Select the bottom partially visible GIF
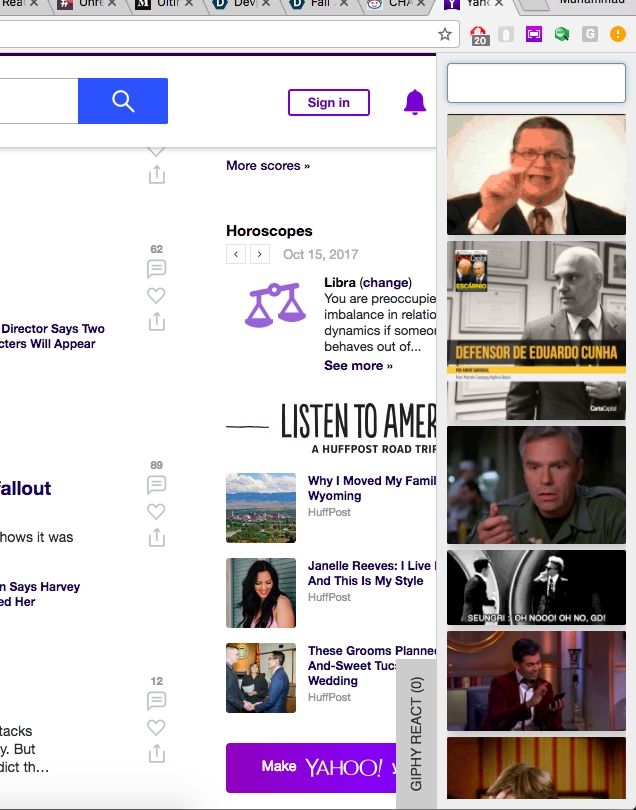 (536, 768)
